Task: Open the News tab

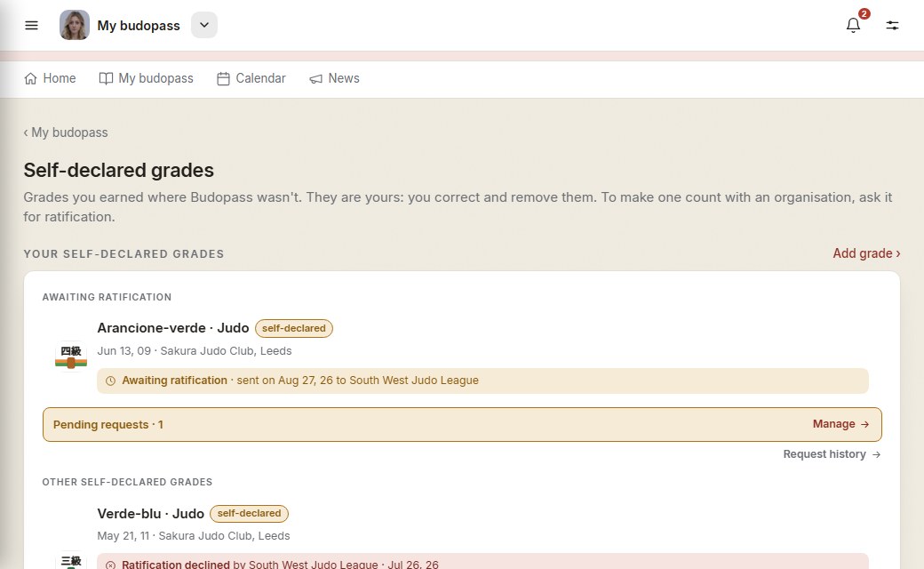Action: (334, 78)
